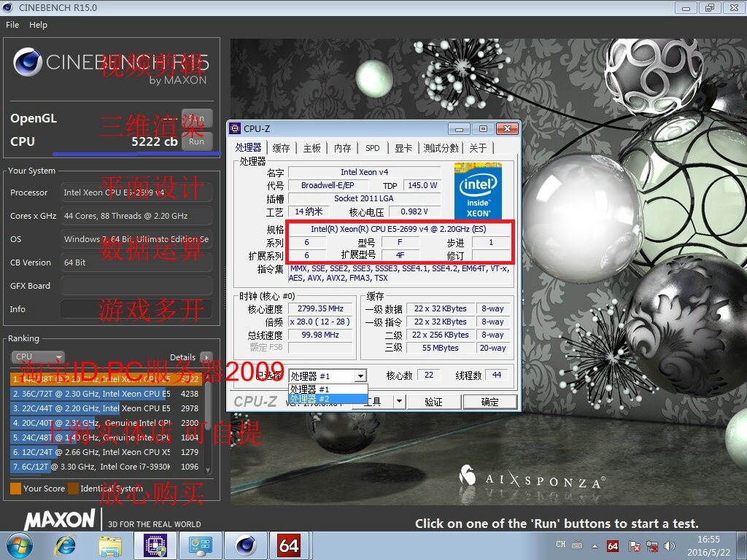
Task: Click the 44 Cores, 88 Threads field
Action: click(x=136, y=216)
